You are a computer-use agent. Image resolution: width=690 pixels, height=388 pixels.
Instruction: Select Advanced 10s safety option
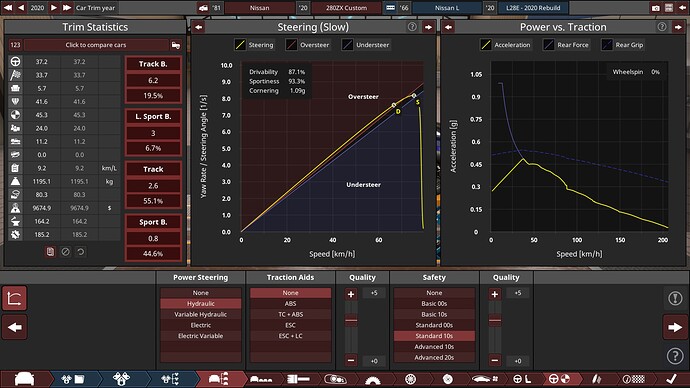[434, 347]
